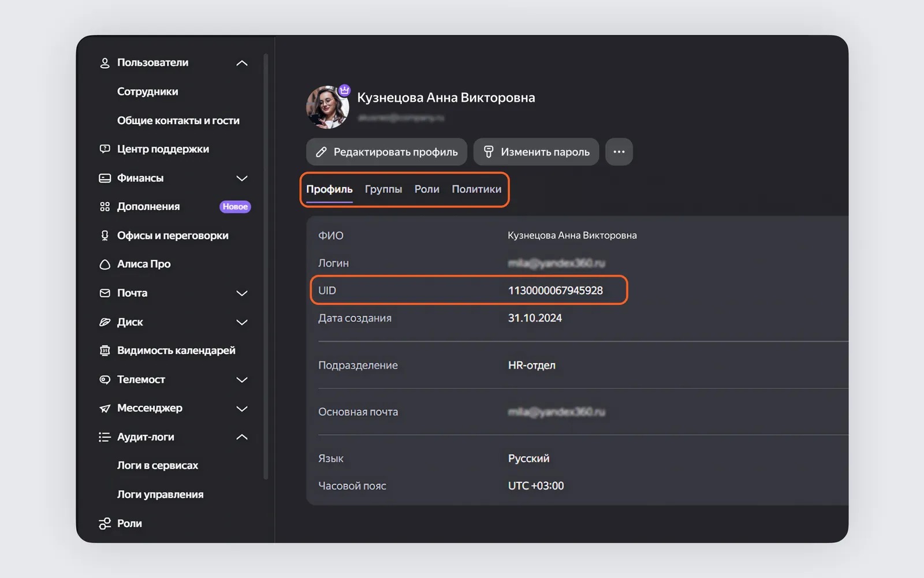924x578 pixels.
Task: Click the Подразделение field label
Action: click(358, 366)
